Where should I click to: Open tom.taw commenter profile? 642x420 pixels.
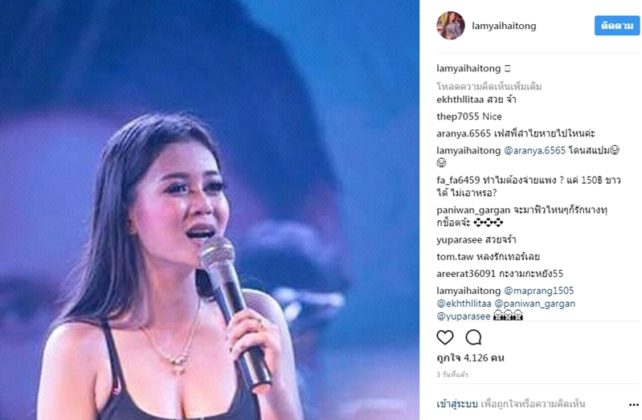pos(455,257)
